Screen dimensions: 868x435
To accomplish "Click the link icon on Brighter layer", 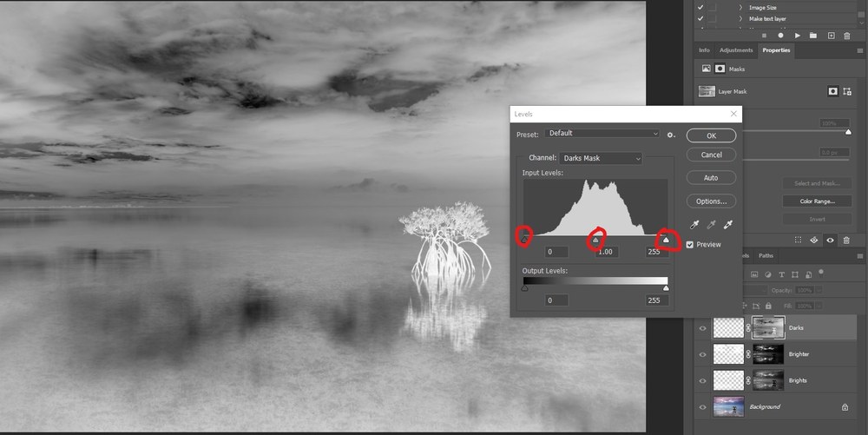I will click(748, 354).
